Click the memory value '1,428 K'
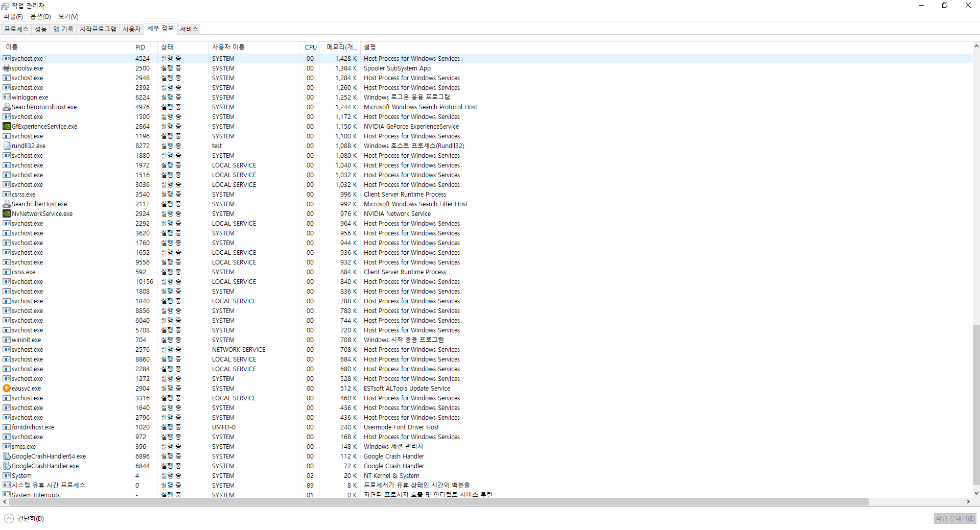Screen dimensions: 980x530 [346, 59]
